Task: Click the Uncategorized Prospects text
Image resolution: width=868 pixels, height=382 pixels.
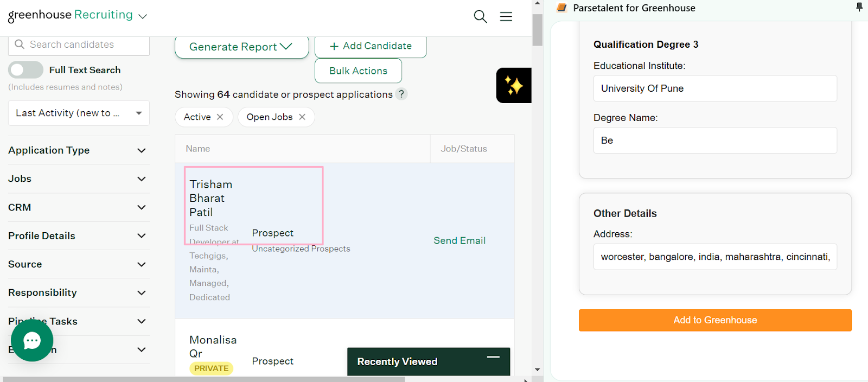Action: (x=301, y=249)
